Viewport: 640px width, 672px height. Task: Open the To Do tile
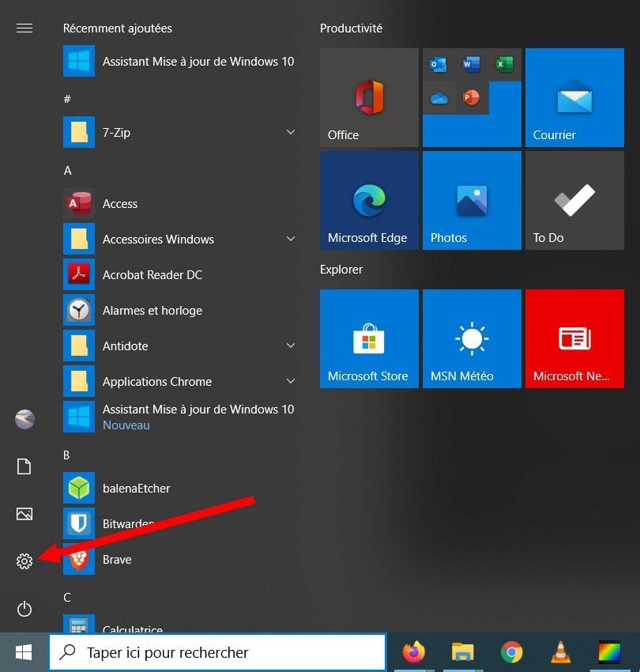[574, 200]
